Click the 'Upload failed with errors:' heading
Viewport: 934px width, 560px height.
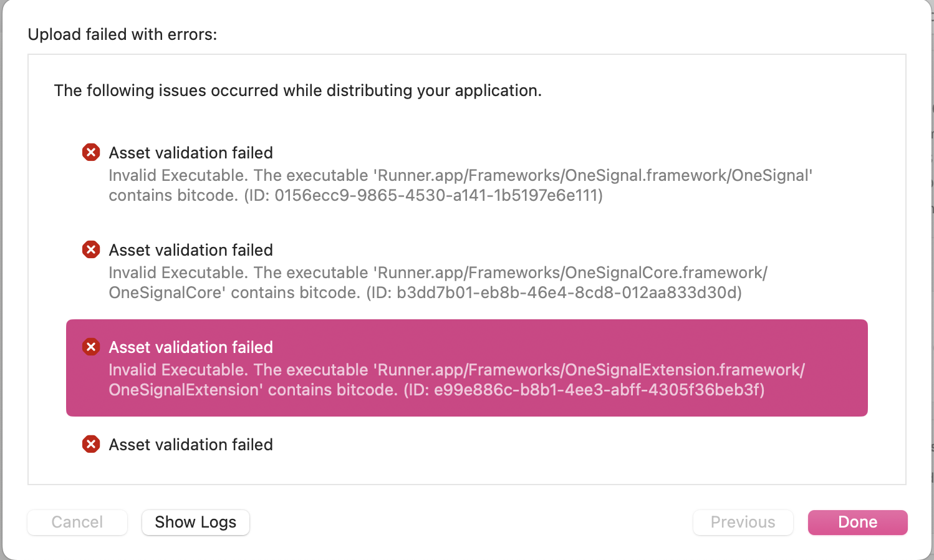pos(122,34)
